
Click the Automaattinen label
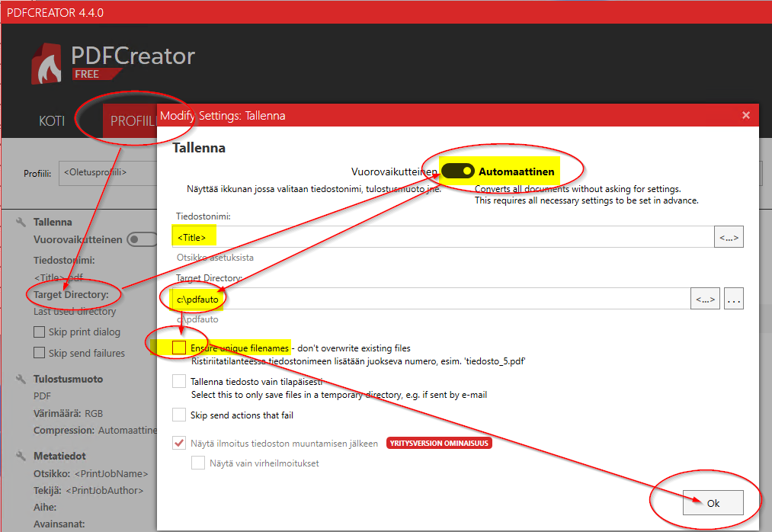(517, 171)
